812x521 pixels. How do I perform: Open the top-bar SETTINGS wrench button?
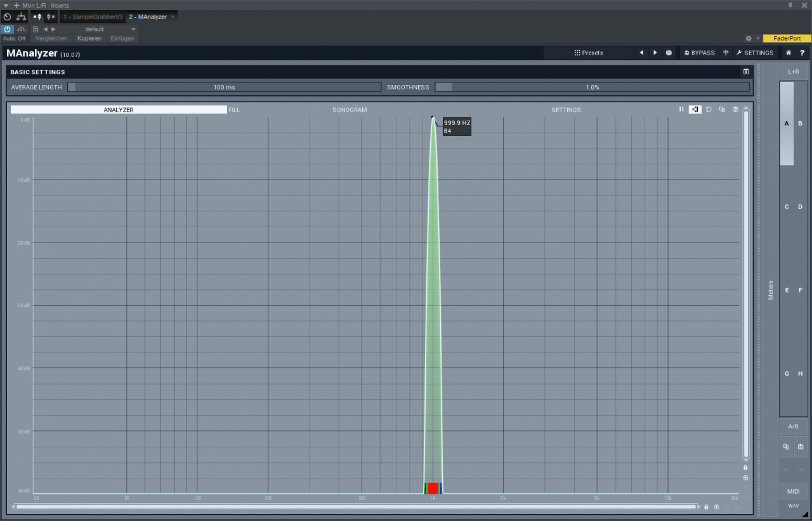755,53
